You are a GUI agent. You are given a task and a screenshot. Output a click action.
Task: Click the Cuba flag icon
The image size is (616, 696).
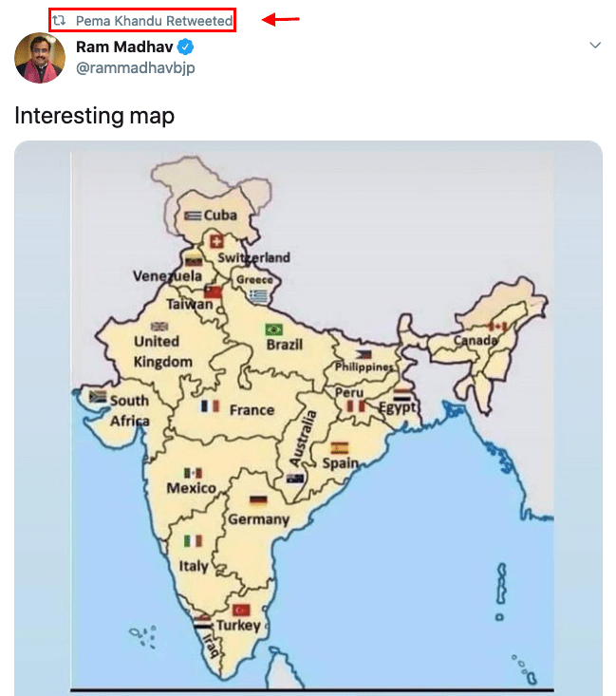pos(193,216)
